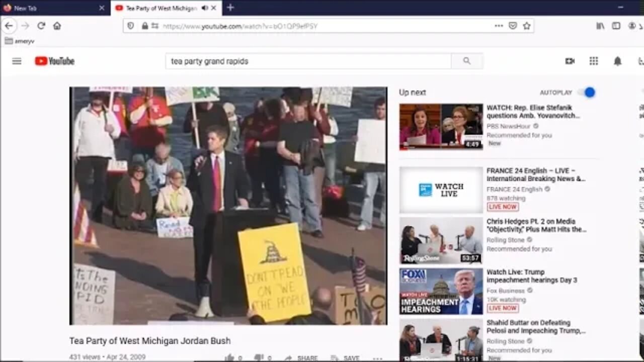Visit the Fox Business channel
This screenshot has width=644, height=362.
tap(506, 291)
